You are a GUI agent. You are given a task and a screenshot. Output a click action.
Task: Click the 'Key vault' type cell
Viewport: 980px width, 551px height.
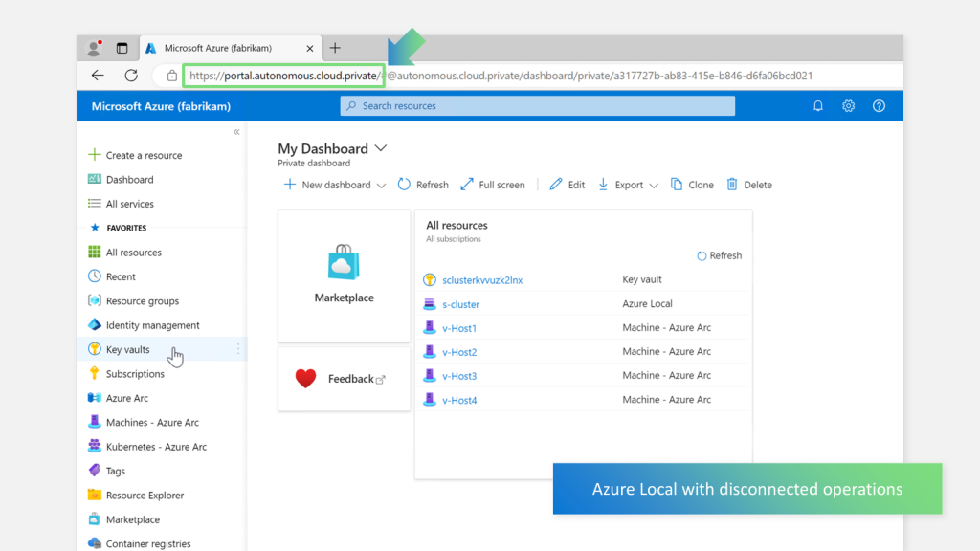click(x=642, y=280)
